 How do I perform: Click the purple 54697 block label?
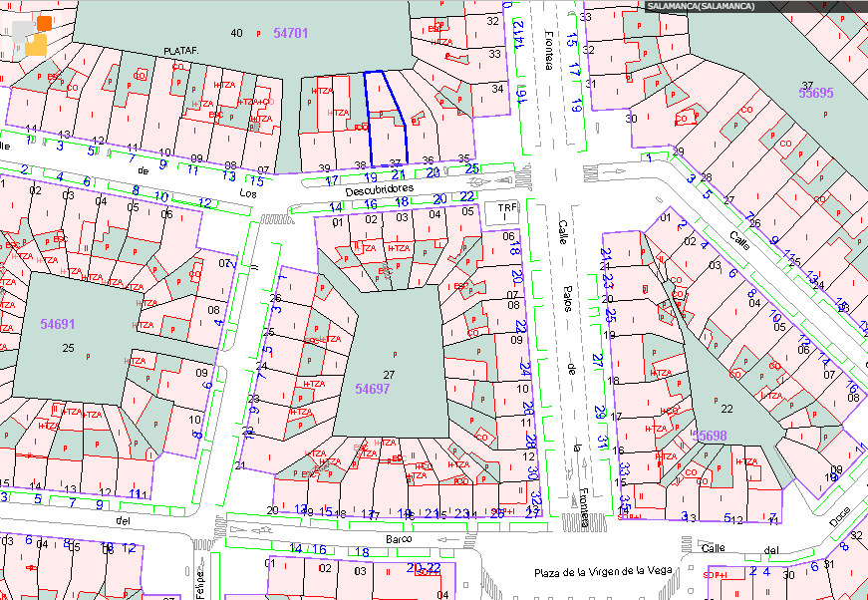click(373, 389)
